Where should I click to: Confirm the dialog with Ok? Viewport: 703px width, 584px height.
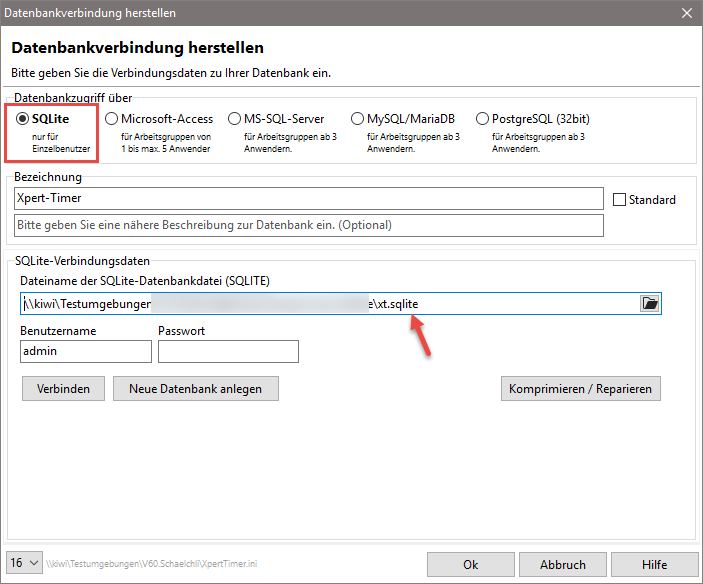pyautogui.click(x=470, y=565)
